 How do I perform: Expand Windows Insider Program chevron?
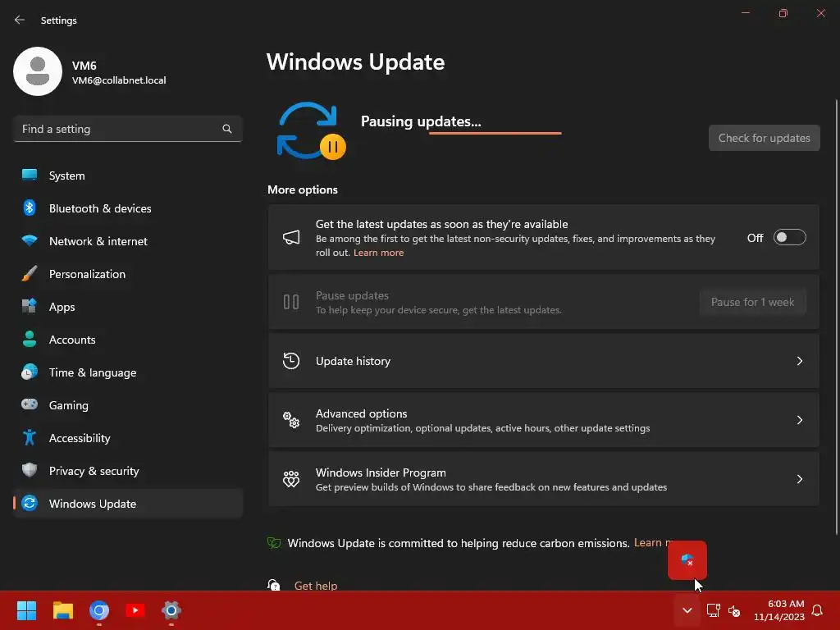point(799,479)
